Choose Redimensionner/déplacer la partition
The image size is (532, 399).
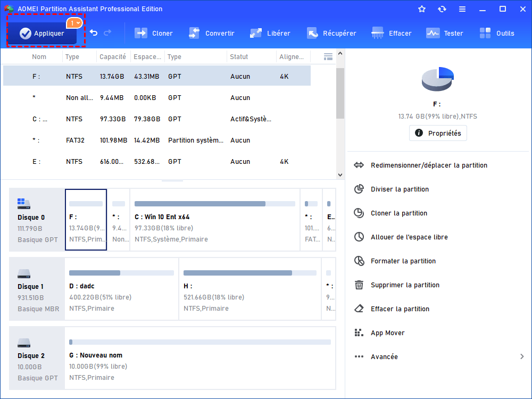(x=429, y=165)
